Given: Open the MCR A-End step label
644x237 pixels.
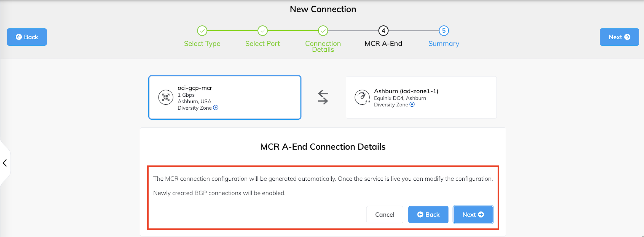Looking at the screenshot, I should [383, 44].
